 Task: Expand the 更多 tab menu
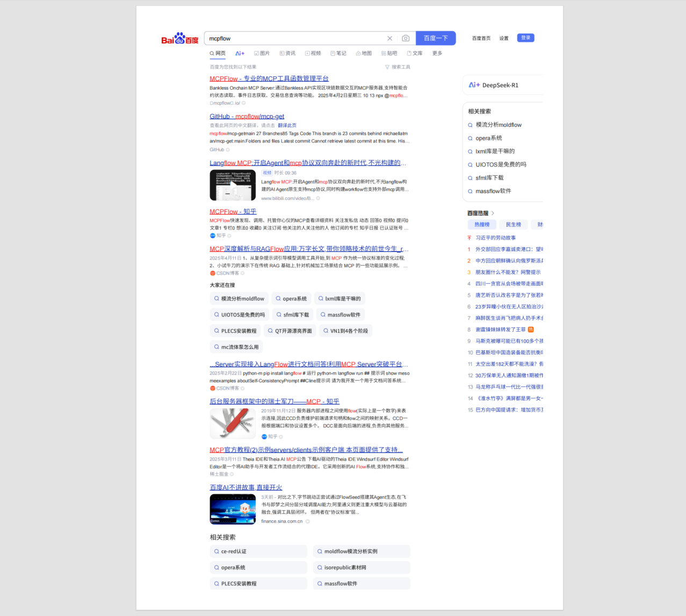point(437,53)
